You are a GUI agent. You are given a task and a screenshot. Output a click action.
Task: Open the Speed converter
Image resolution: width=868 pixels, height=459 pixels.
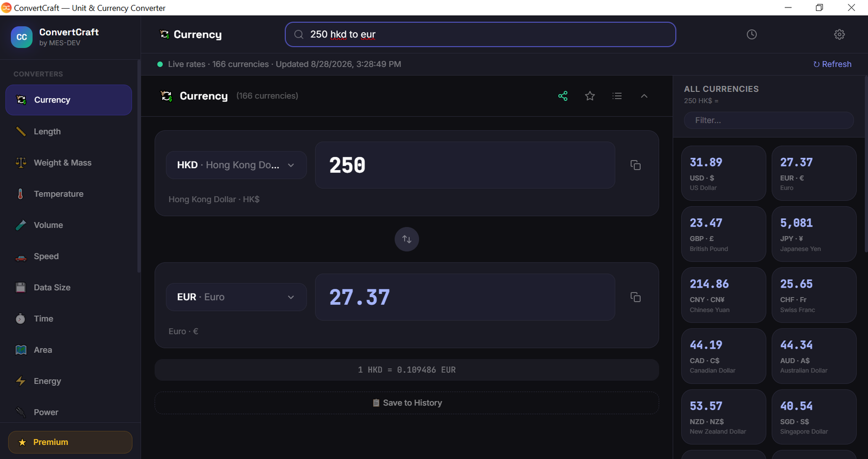click(x=69, y=256)
